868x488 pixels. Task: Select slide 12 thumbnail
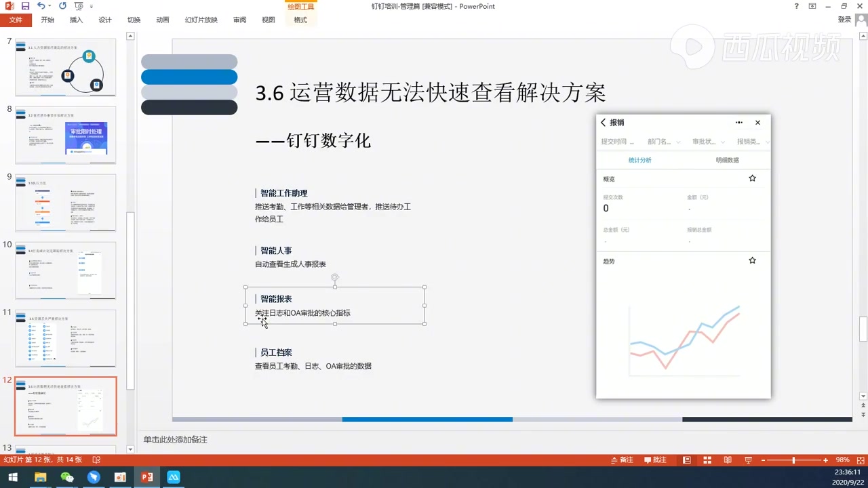66,406
